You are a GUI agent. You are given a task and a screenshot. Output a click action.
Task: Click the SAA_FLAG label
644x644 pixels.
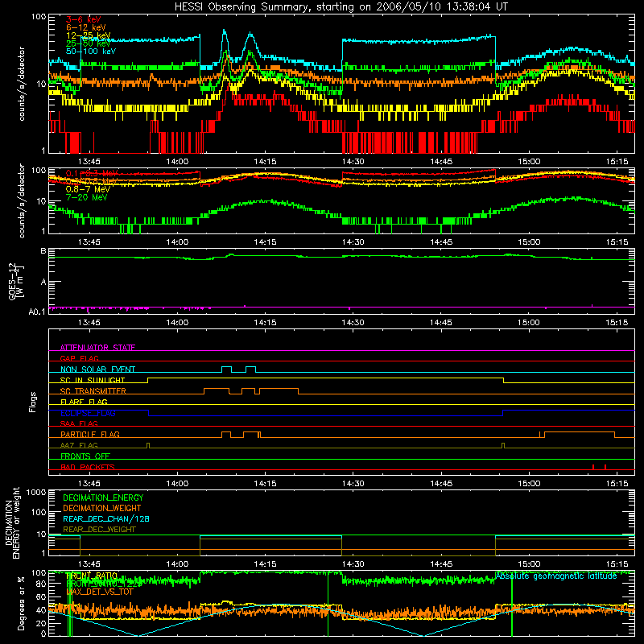point(79,423)
